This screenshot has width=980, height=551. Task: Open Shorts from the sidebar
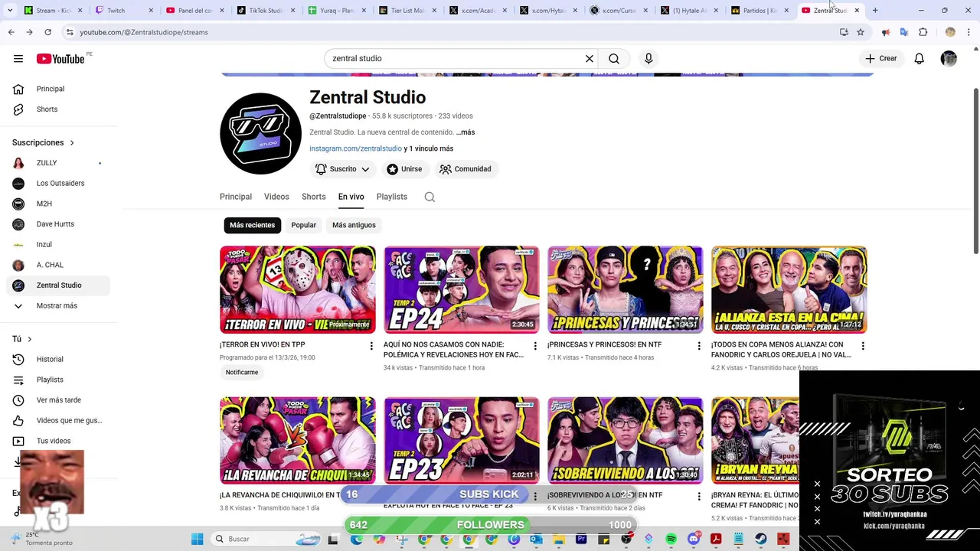click(x=58, y=109)
